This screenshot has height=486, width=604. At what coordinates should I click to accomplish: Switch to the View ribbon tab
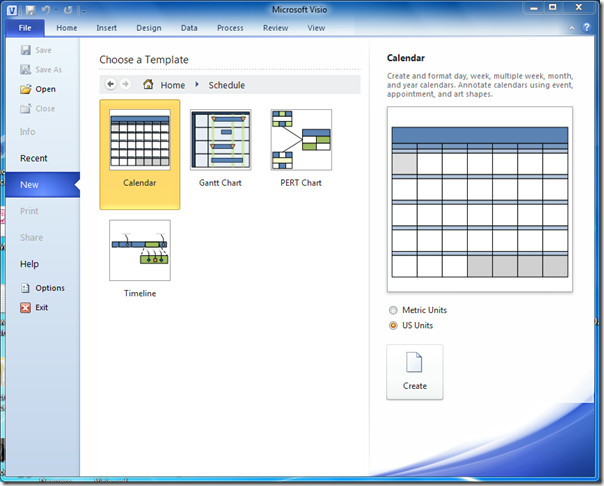tap(316, 28)
